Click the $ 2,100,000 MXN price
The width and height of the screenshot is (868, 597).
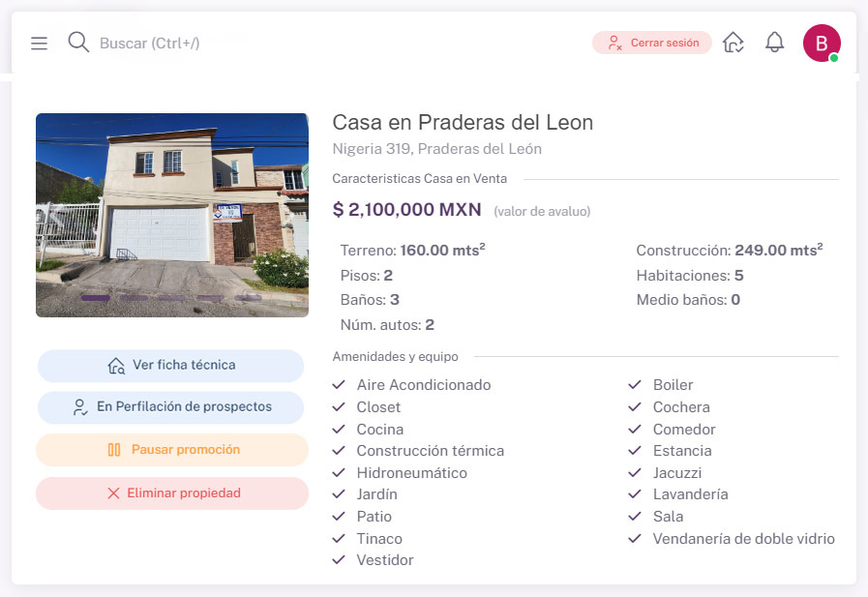[406, 209]
